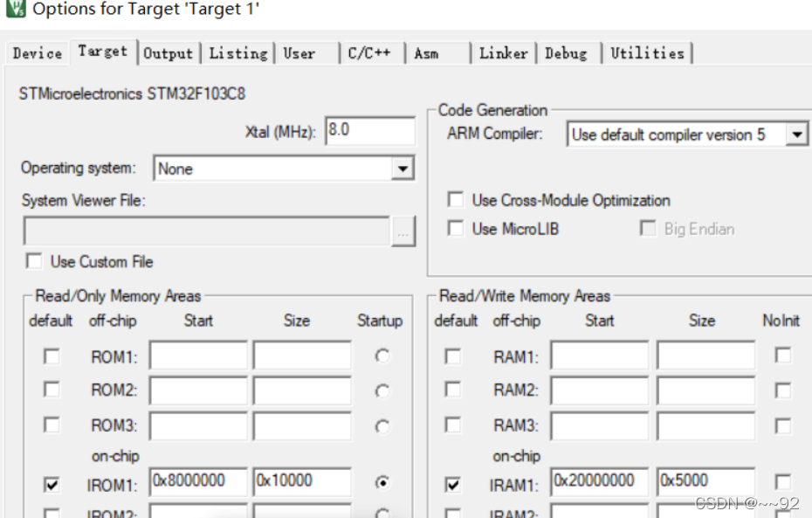Image resolution: width=812 pixels, height=518 pixels.
Task: Select the ROM3 Startup radio button
Action: pos(382,427)
